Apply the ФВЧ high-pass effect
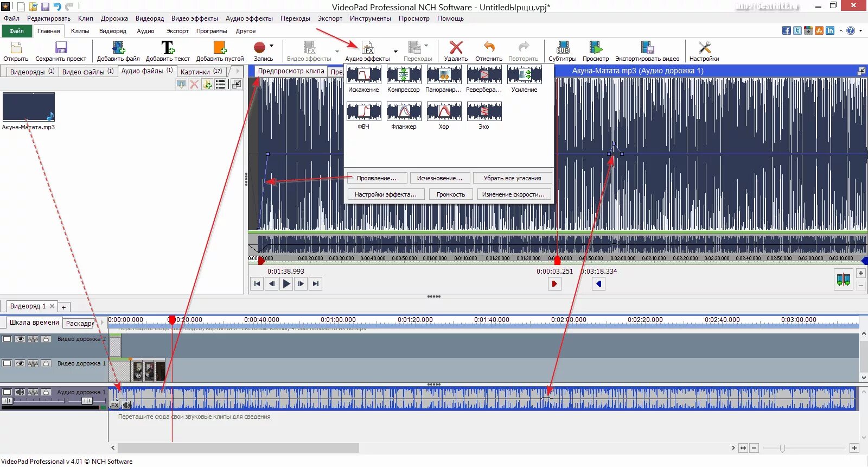 tap(364, 111)
